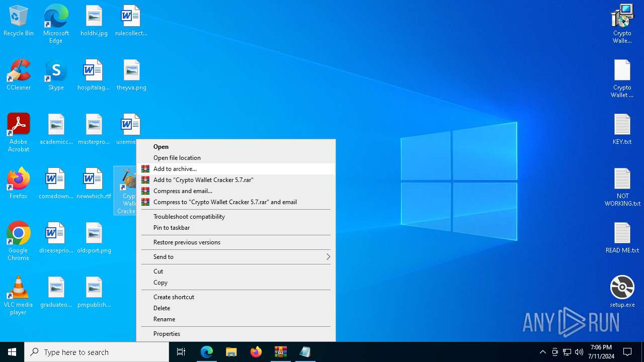Viewport: 644px width, 362px height.
Task: Choose Compress and email... option
Action: pyautogui.click(x=235, y=191)
